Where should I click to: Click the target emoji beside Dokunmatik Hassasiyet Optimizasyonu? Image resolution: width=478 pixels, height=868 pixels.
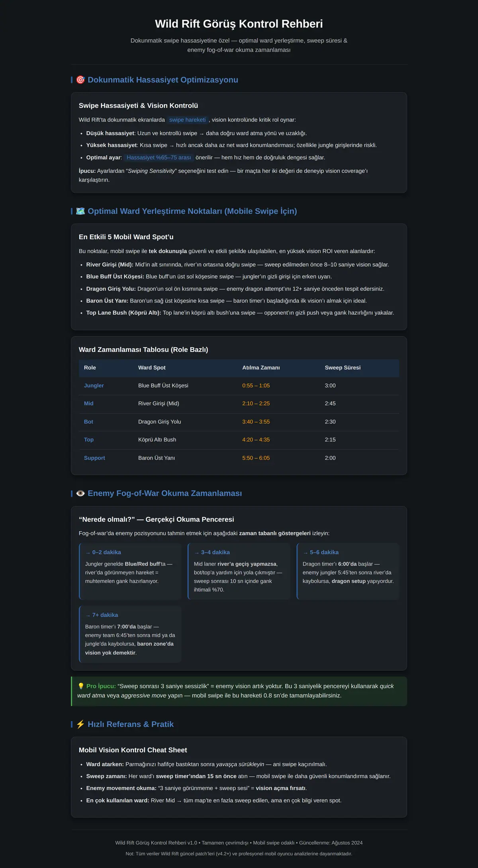[x=80, y=80]
